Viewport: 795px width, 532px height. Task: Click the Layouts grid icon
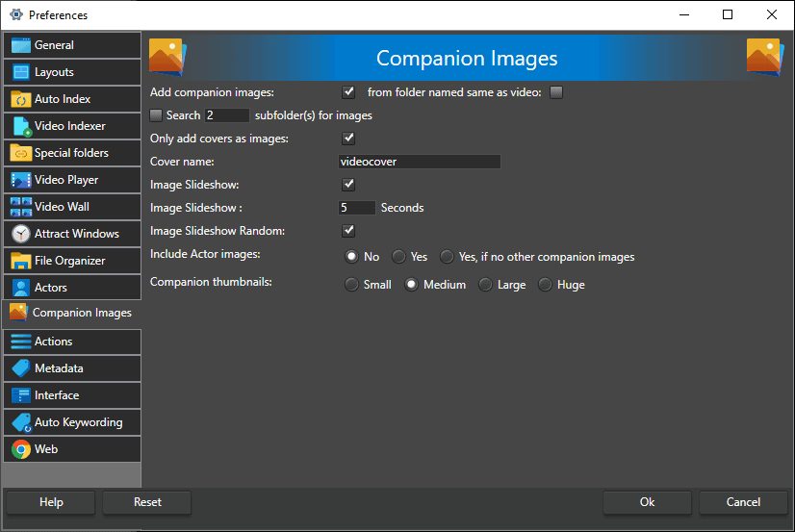pyautogui.click(x=21, y=72)
